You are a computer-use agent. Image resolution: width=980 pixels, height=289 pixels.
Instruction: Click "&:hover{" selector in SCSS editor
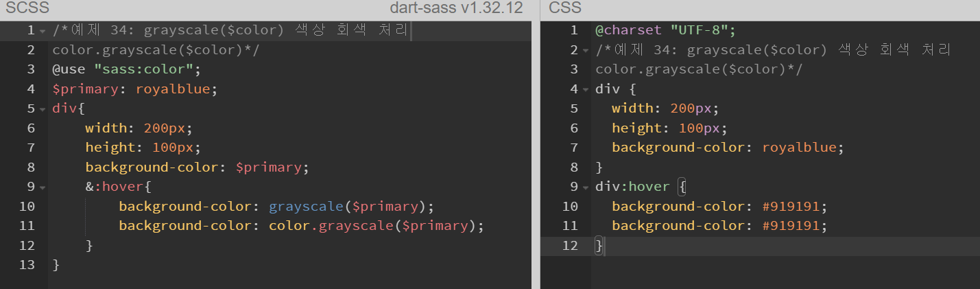[x=119, y=187]
